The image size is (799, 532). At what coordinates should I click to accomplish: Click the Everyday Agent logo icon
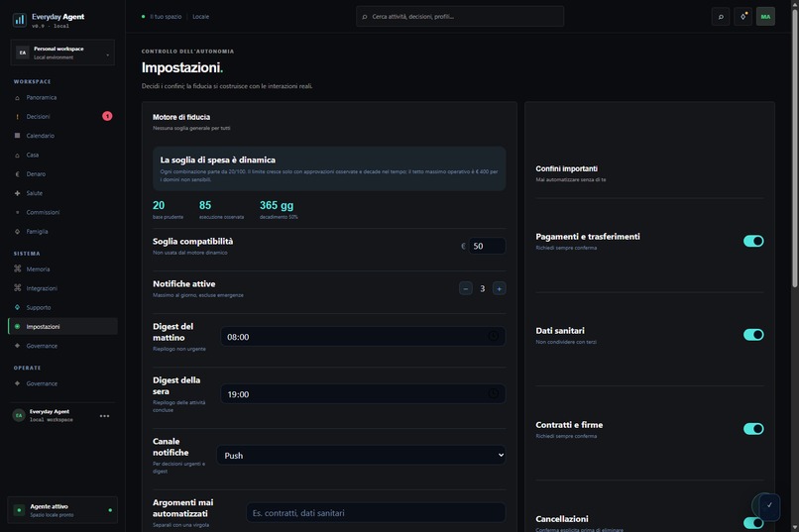pyautogui.click(x=20, y=20)
